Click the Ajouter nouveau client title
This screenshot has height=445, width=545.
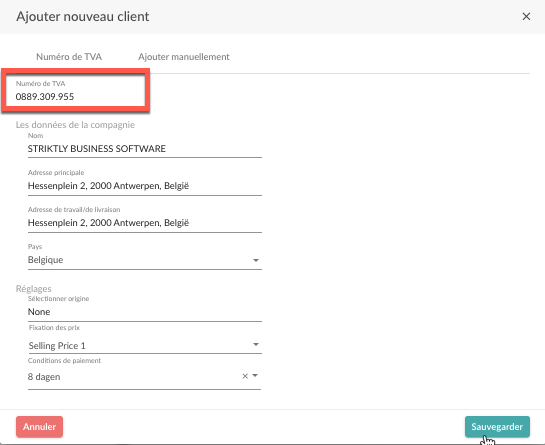point(83,16)
